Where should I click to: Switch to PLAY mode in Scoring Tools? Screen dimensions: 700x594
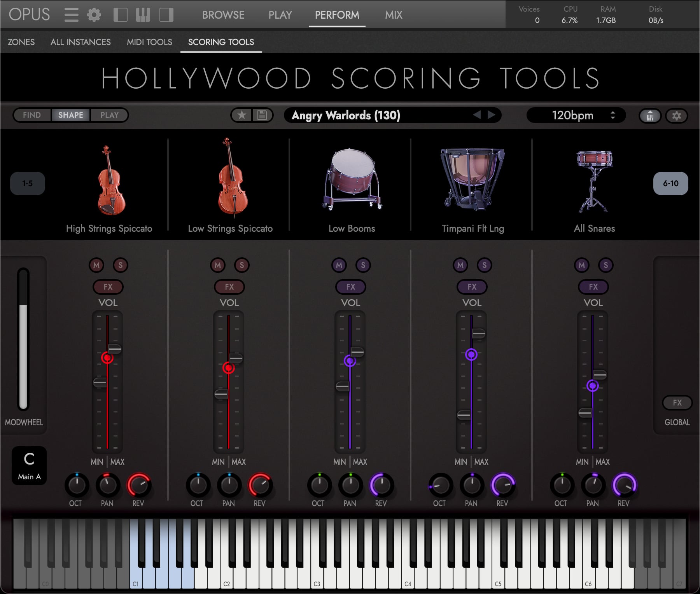tap(109, 115)
